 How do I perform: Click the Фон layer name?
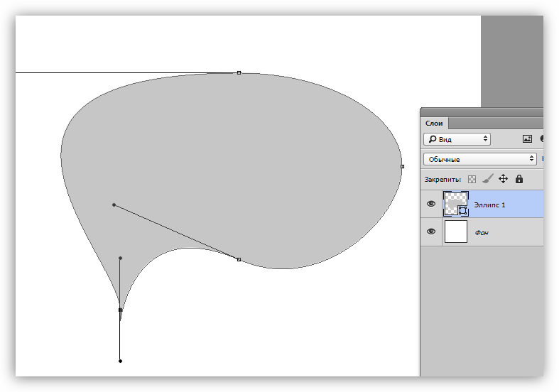(482, 233)
